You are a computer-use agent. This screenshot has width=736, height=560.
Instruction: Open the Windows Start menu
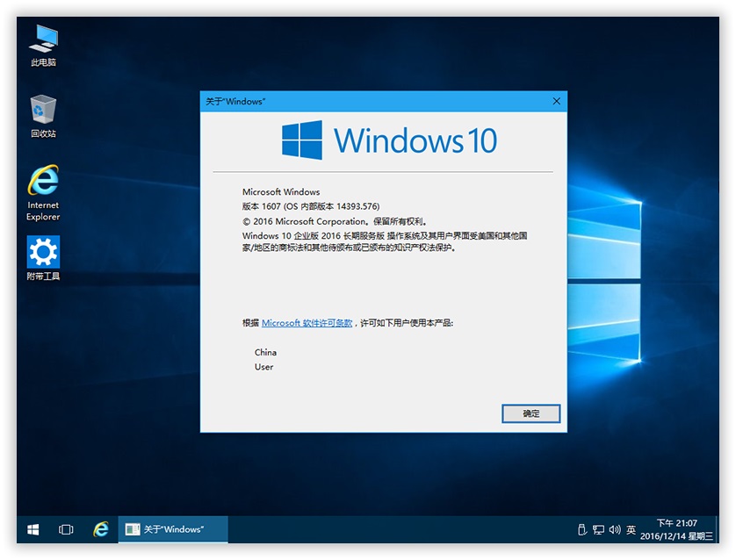tap(32, 529)
